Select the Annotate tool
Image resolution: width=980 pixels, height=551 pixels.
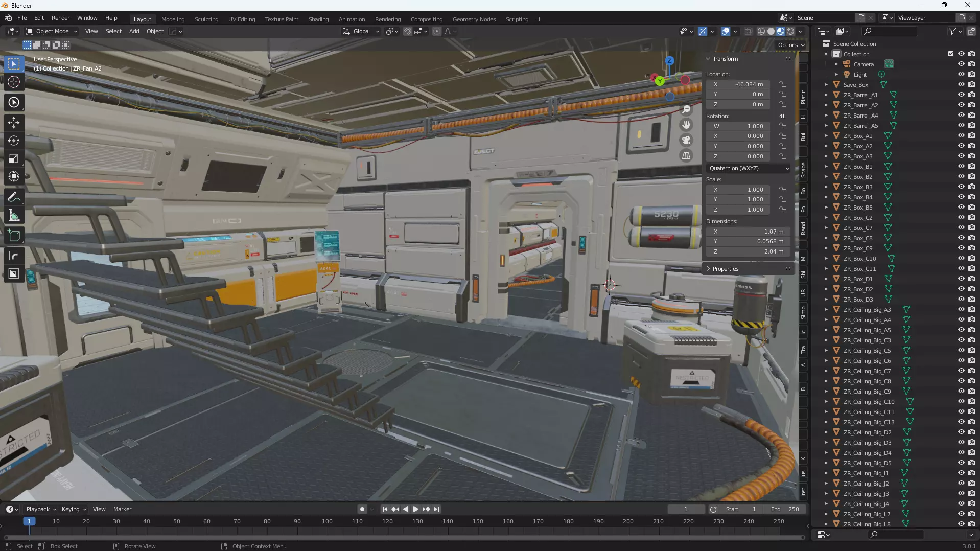[x=14, y=197]
